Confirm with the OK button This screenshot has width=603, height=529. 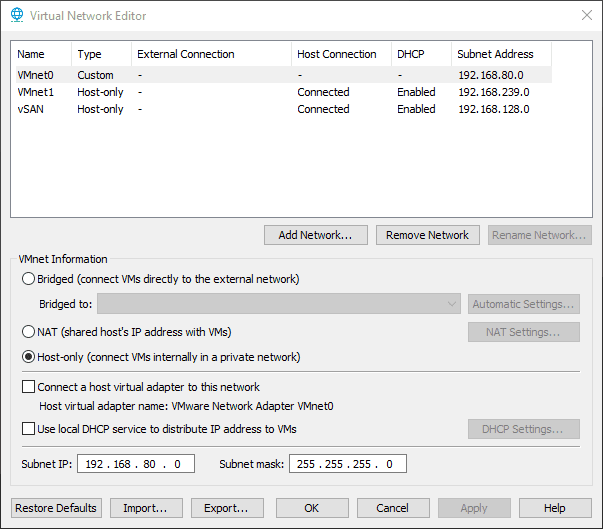pos(312,508)
